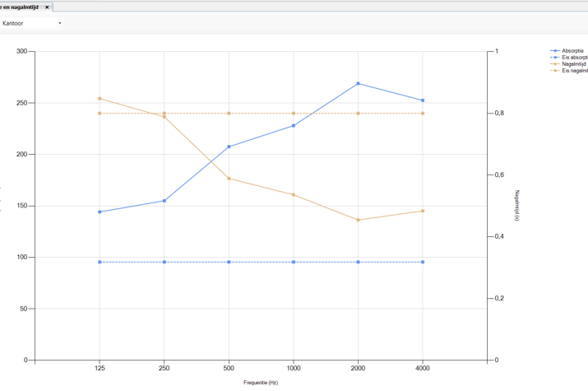
Task: Click the Absorptie legend label
Action: 572,51
